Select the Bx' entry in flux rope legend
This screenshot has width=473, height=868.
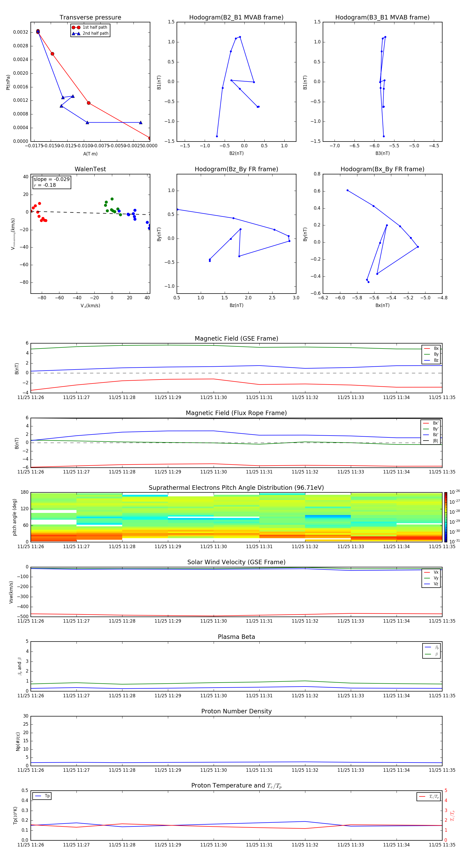(431, 423)
